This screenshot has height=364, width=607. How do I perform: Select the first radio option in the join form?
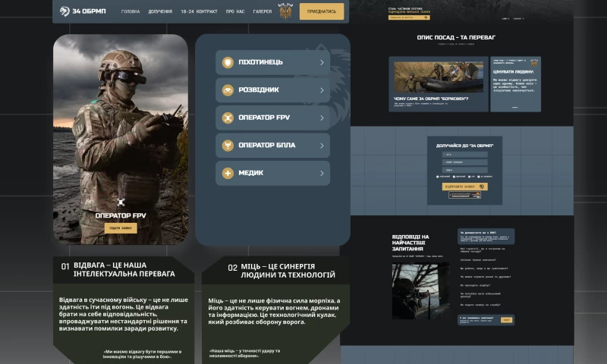(438, 177)
